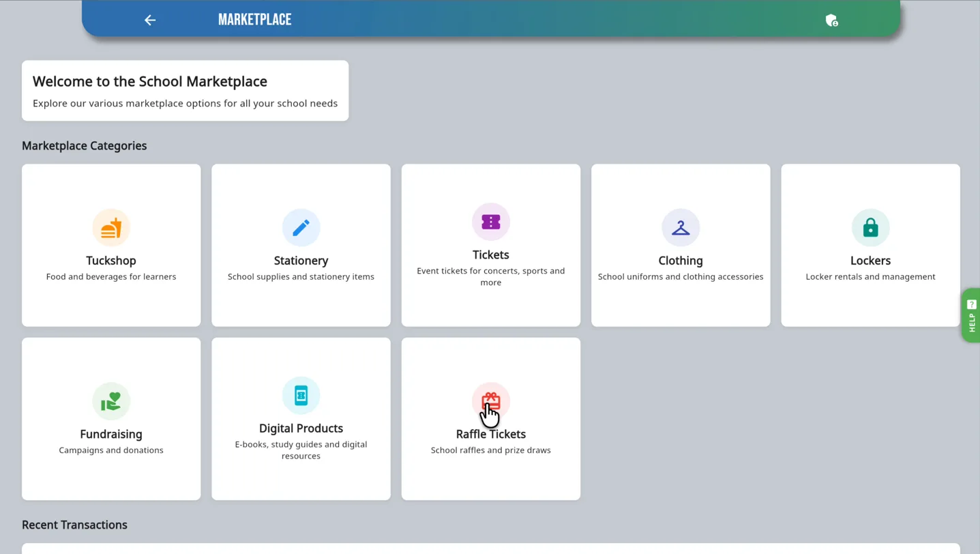Click 'Food and beverages for learners' text
This screenshot has height=554, width=980.
pos(111,276)
